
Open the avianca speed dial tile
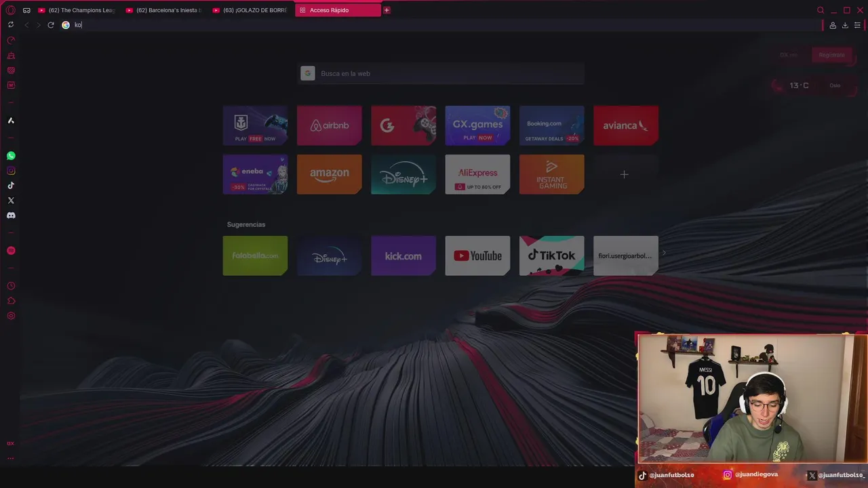click(x=625, y=125)
